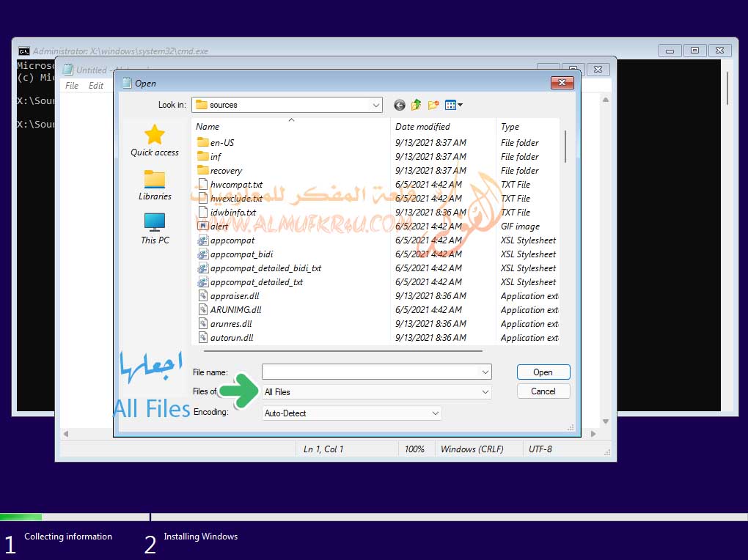The height and width of the screenshot is (560, 748).
Task: Create new folder icon in Open dialog
Action: pyautogui.click(x=433, y=105)
